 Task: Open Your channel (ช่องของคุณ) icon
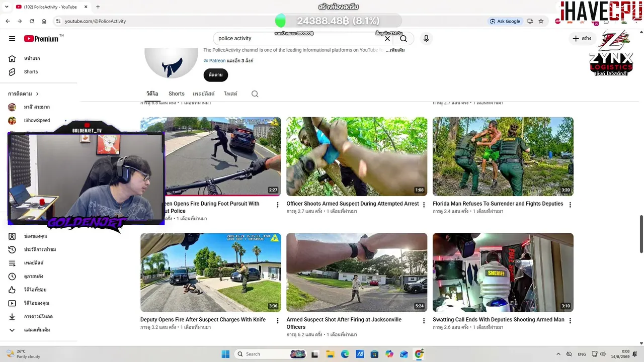12,236
